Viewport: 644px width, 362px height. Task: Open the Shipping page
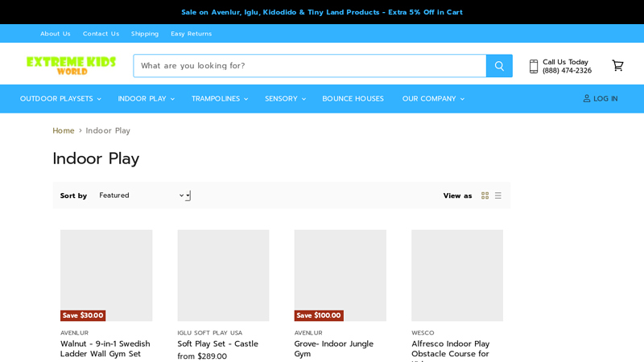click(145, 34)
